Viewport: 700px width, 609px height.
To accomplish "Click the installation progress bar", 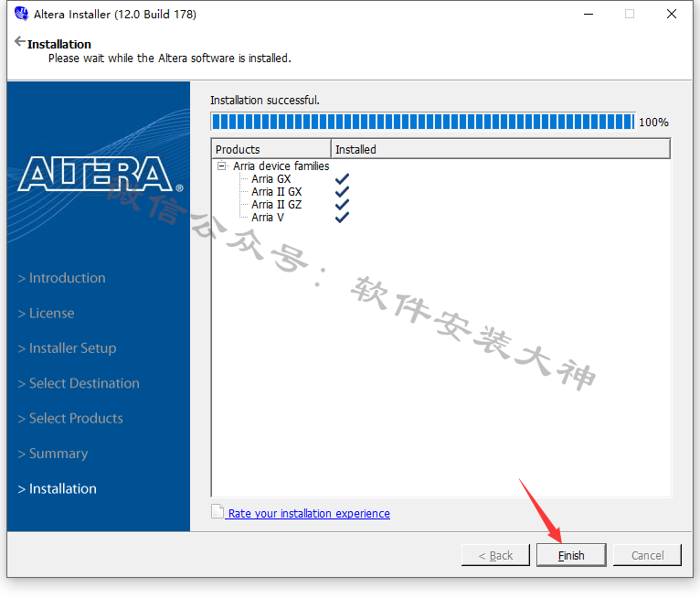I will (423, 122).
